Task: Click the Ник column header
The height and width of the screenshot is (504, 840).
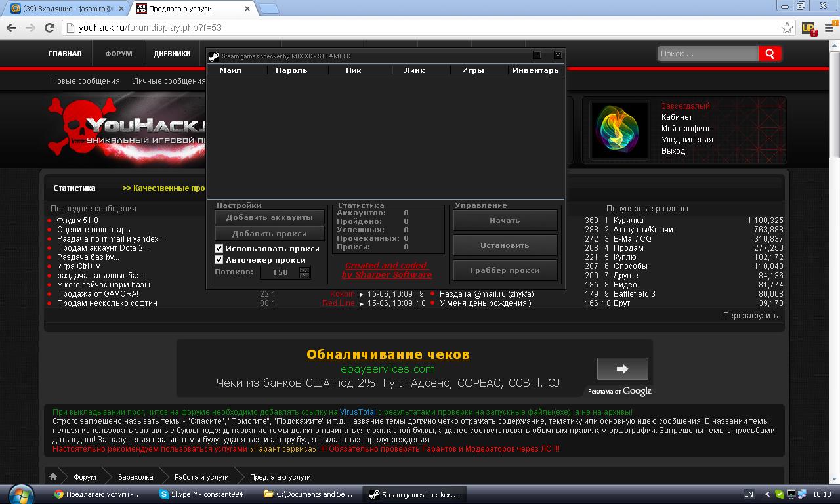Action: 353,70
